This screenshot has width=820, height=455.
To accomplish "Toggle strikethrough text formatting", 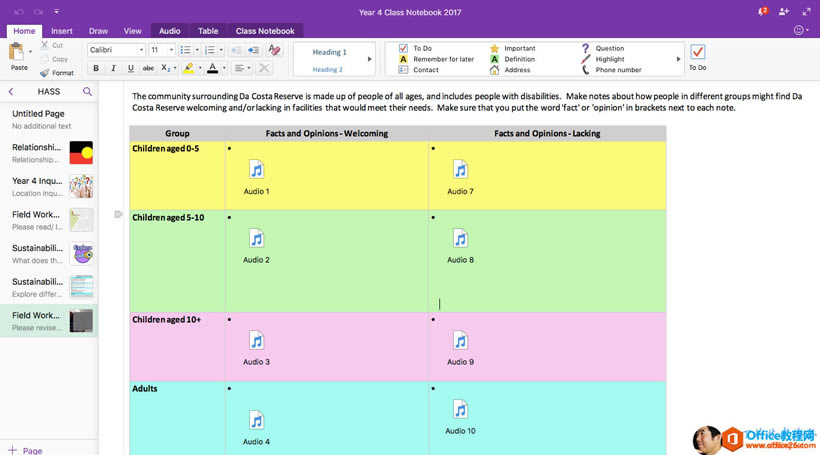I will coord(148,68).
